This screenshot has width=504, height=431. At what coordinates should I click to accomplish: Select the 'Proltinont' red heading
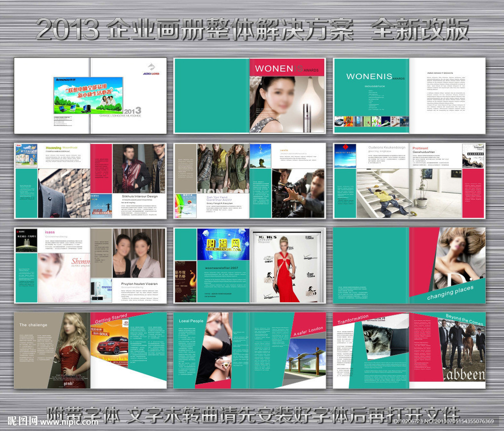(420, 148)
